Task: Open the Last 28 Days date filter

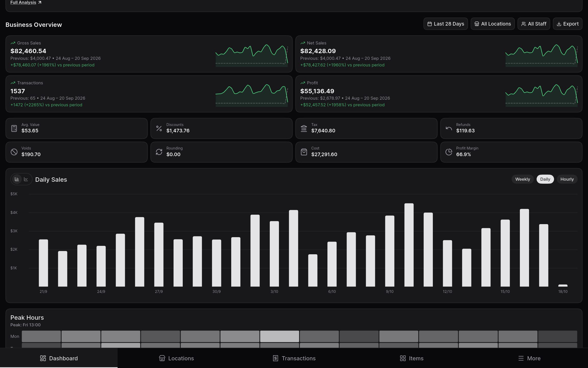Action: pos(446,24)
